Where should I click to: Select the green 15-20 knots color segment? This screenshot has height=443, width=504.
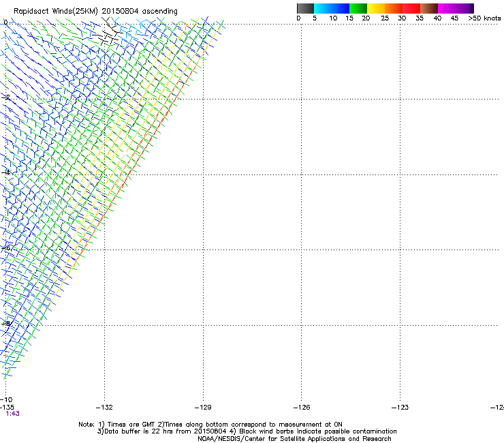pyautogui.click(x=358, y=8)
